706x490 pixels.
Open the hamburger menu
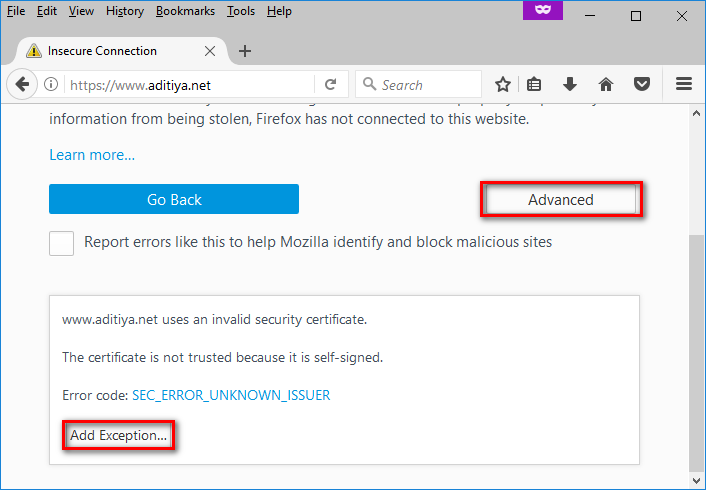click(x=684, y=85)
